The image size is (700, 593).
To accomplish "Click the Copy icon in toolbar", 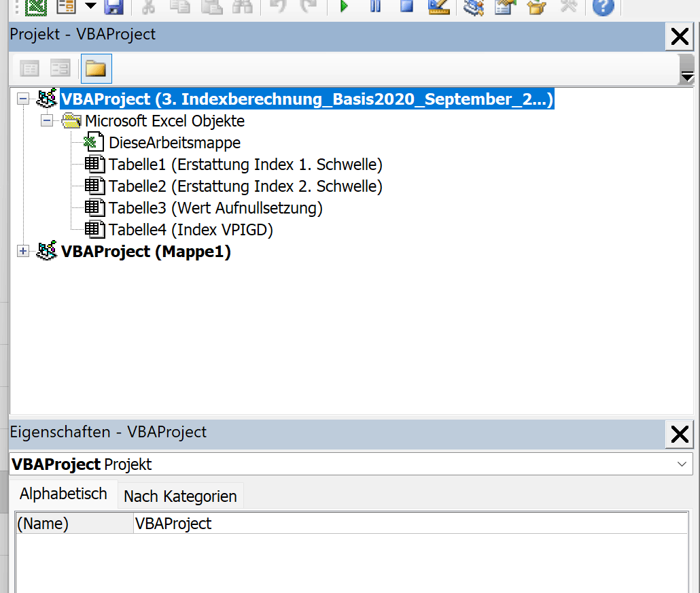I will 180,7.
